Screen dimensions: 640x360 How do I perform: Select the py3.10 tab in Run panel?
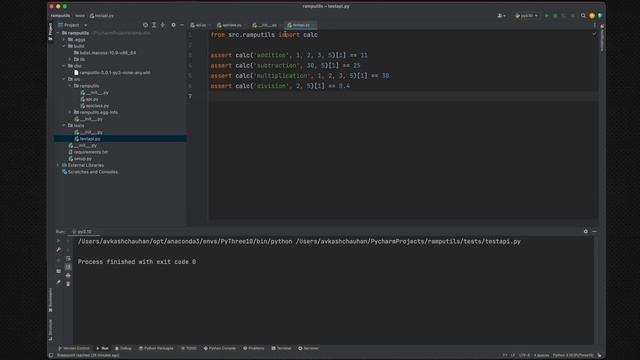83,231
